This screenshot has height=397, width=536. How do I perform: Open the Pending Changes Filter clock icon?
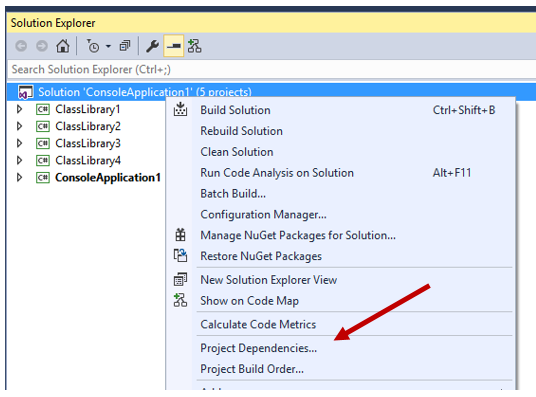(x=93, y=46)
